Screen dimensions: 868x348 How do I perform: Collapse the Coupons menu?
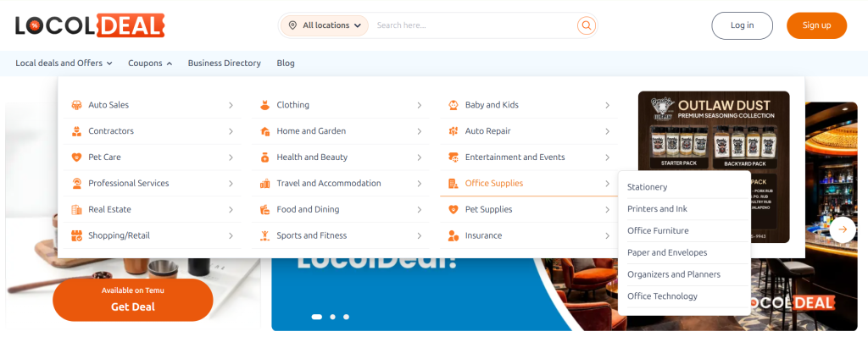coord(150,64)
